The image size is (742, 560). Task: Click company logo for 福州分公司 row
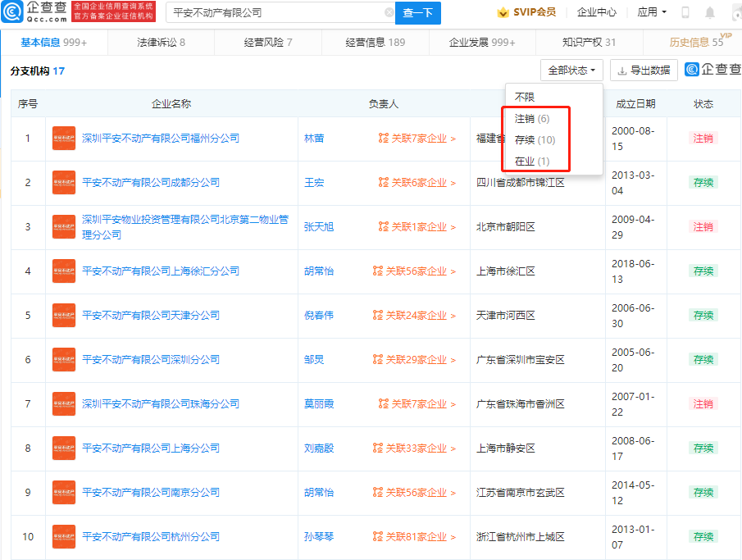coord(64,139)
